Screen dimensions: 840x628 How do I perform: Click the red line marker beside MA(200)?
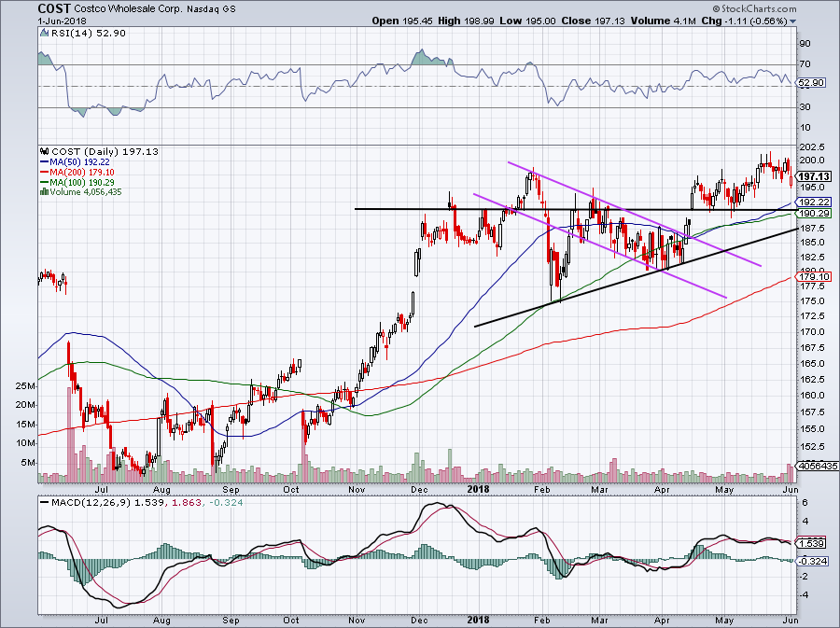click(x=45, y=173)
